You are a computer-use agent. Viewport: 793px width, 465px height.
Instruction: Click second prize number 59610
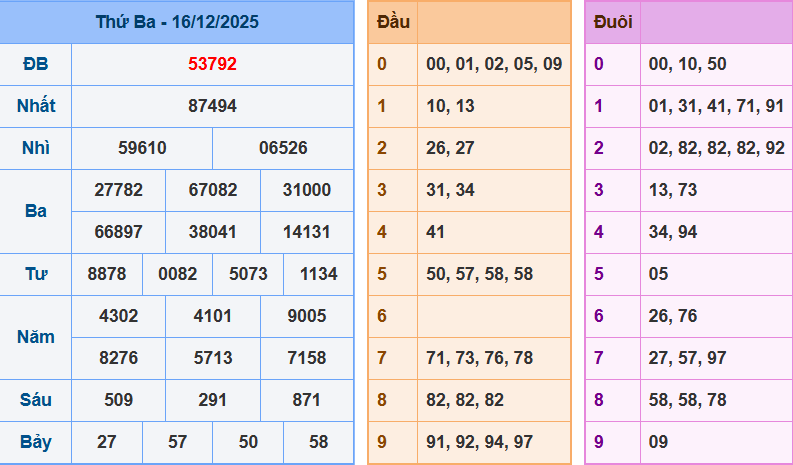click(x=142, y=148)
